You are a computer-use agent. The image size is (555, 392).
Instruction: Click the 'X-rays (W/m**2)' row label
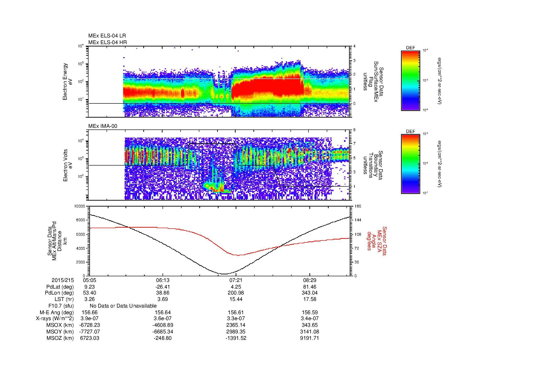55,319
